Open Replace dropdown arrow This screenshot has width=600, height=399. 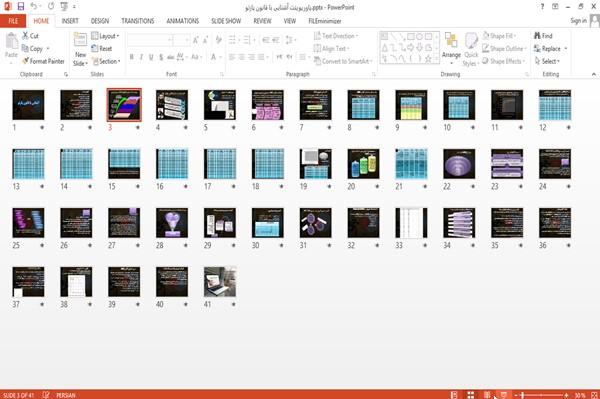[566, 49]
